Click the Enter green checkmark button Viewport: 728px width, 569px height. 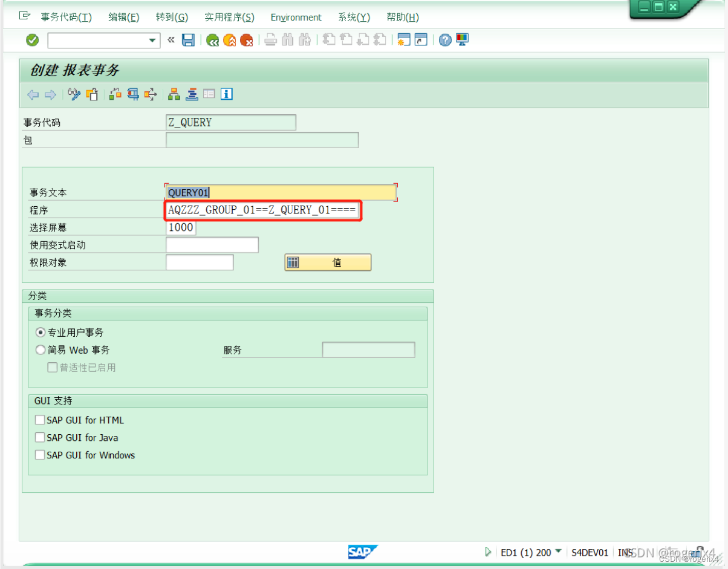[32, 40]
